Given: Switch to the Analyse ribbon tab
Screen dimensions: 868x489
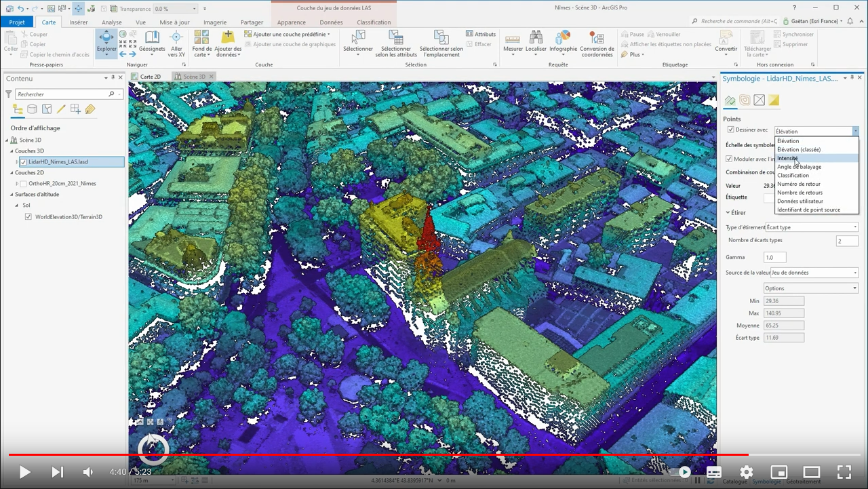Looking at the screenshot, I should pyautogui.click(x=111, y=22).
